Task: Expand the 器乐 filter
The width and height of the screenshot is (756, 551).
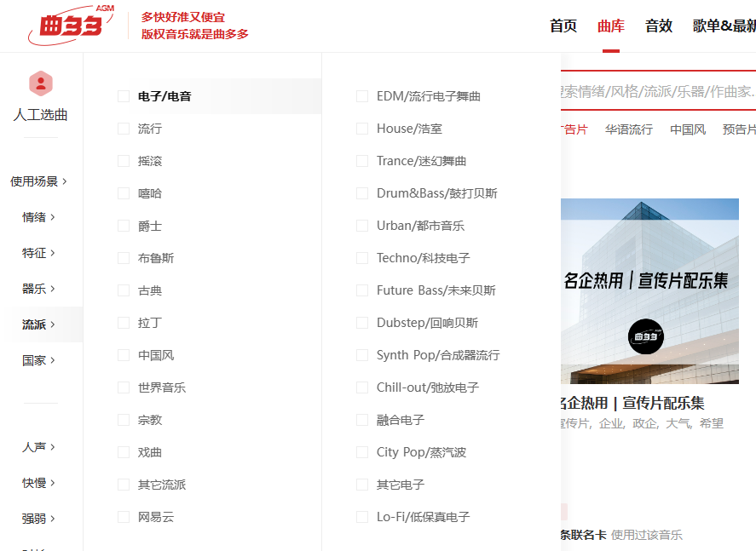Action: point(38,289)
